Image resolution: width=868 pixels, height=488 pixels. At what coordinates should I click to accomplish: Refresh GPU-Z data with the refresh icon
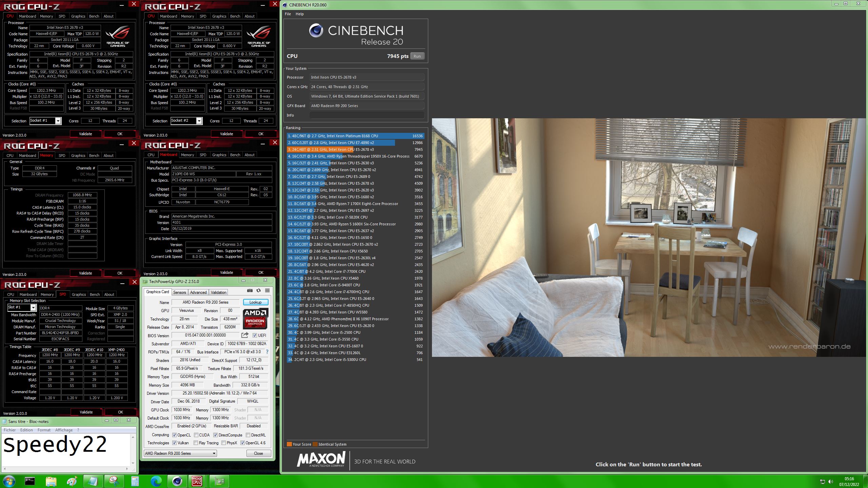tap(258, 290)
